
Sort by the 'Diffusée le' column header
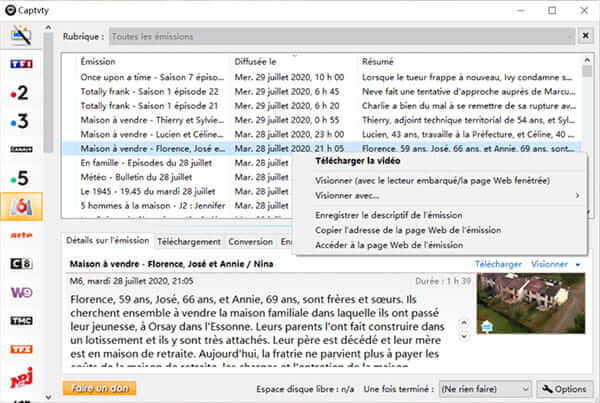(255, 62)
